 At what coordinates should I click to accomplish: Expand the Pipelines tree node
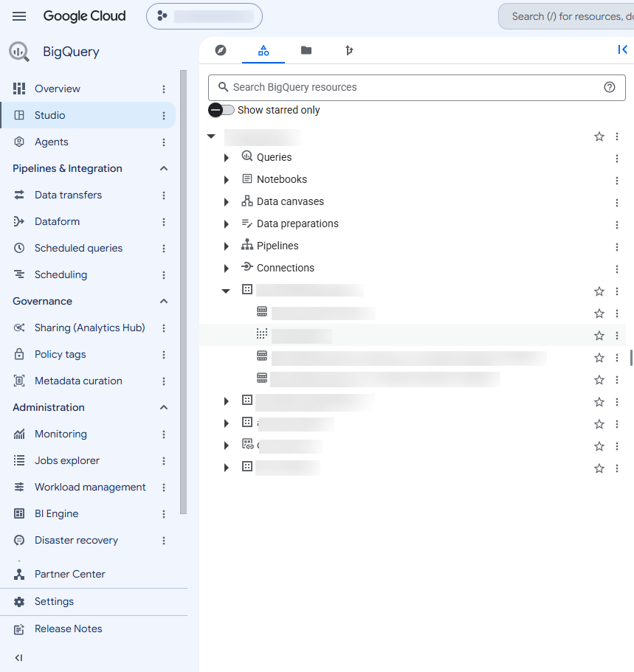[x=227, y=246]
